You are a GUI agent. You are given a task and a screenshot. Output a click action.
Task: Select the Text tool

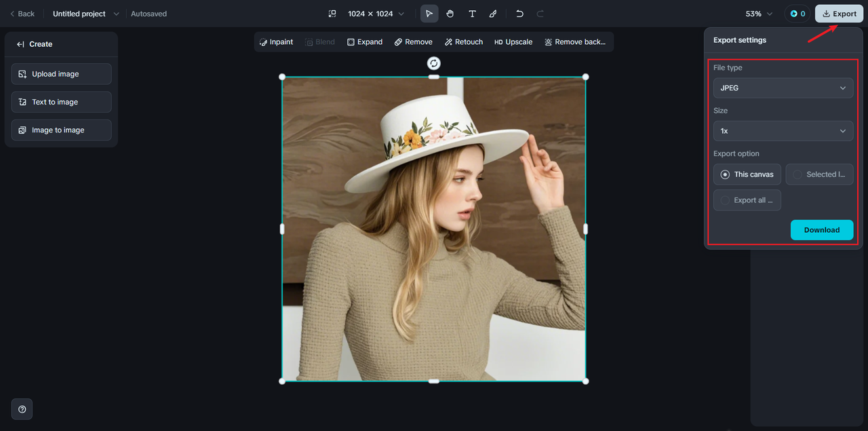pos(472,14)
